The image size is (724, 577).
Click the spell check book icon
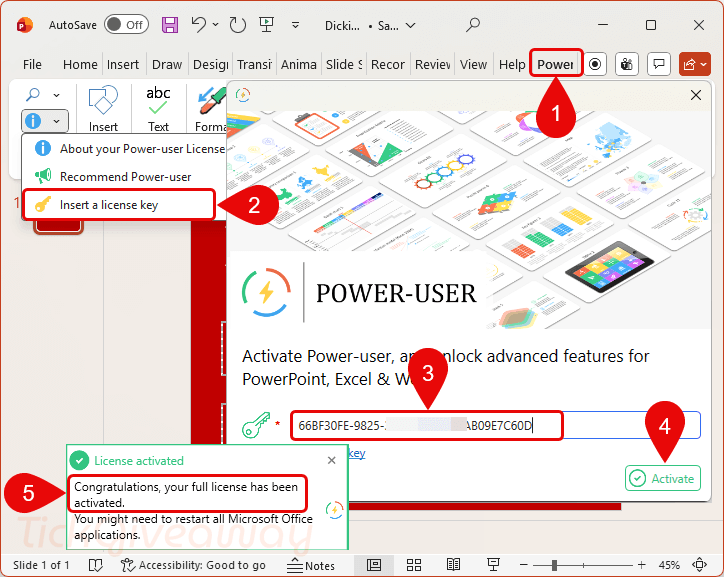click(x=96, y=565)
